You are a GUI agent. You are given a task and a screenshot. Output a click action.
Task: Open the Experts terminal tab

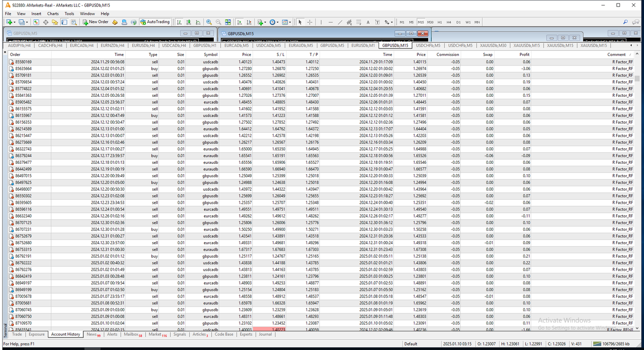point(246,335)
